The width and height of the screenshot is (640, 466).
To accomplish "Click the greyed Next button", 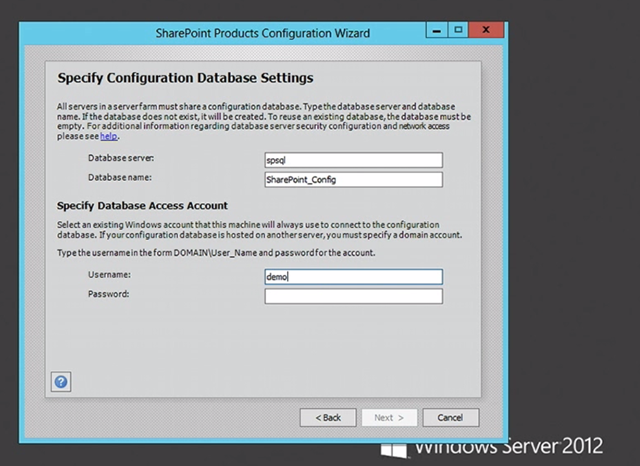I will (x=389, y=417).
